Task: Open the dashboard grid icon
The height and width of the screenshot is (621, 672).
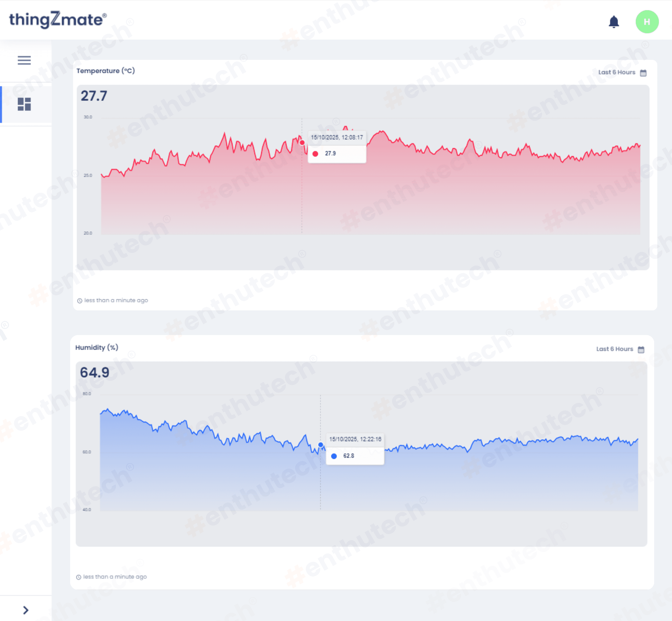Action: click(24, 104)
